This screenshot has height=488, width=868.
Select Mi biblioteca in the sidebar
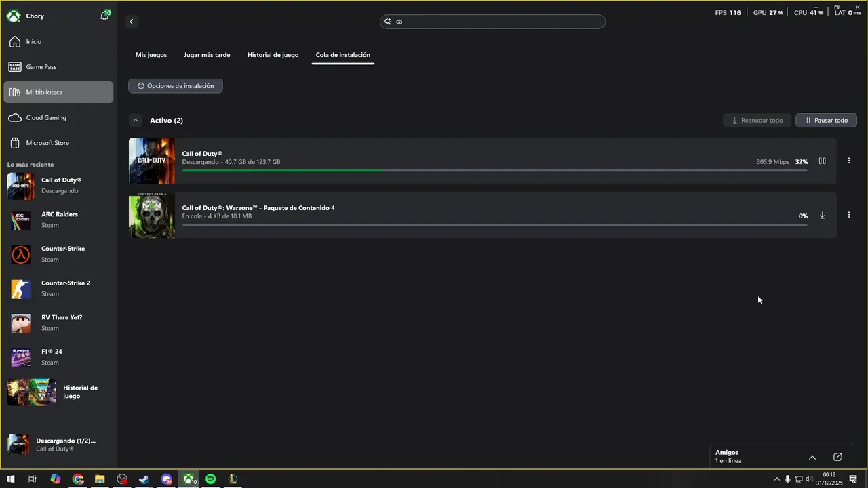58,92
